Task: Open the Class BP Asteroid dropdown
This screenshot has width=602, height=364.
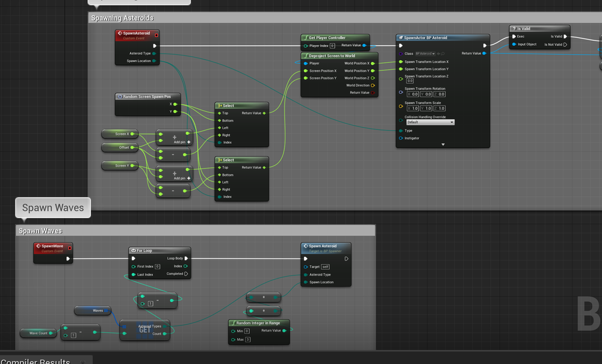Action: (x=426, y=54)
